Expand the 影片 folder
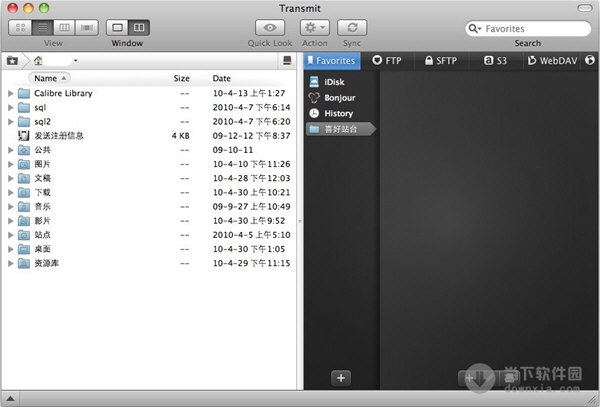 [x=11, y=221]
